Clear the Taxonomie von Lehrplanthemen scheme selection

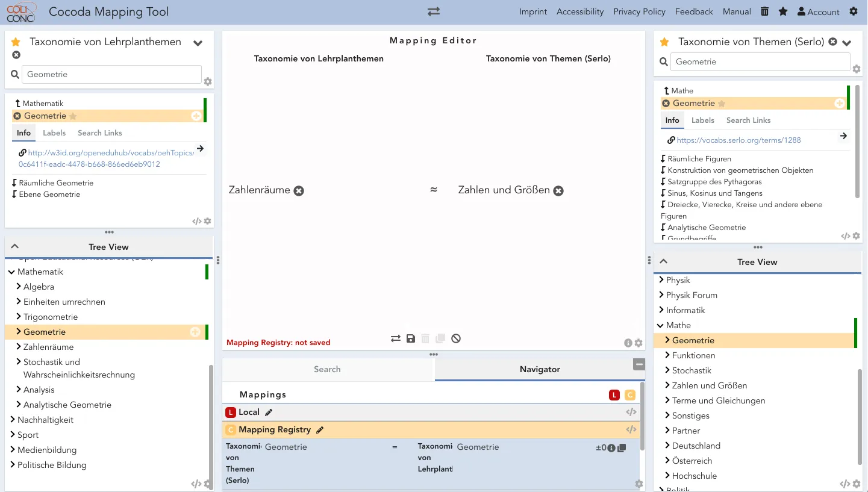coord(16,55)
